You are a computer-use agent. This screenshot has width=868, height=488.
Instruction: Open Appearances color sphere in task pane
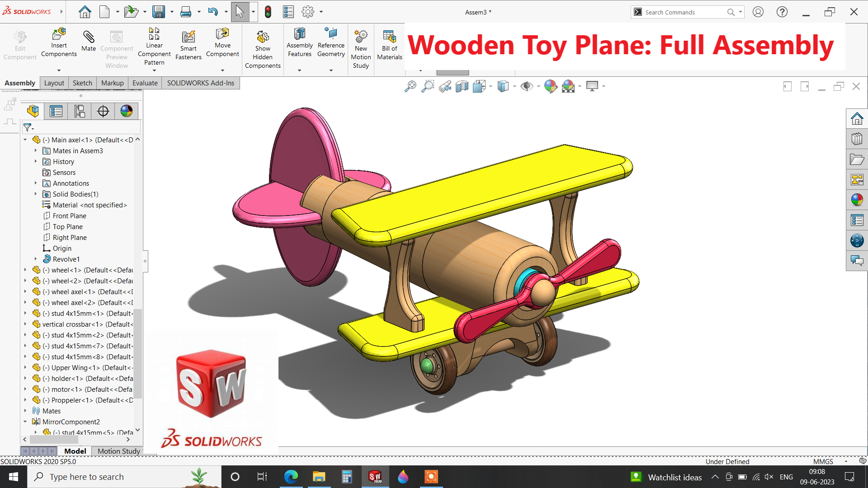857,199
